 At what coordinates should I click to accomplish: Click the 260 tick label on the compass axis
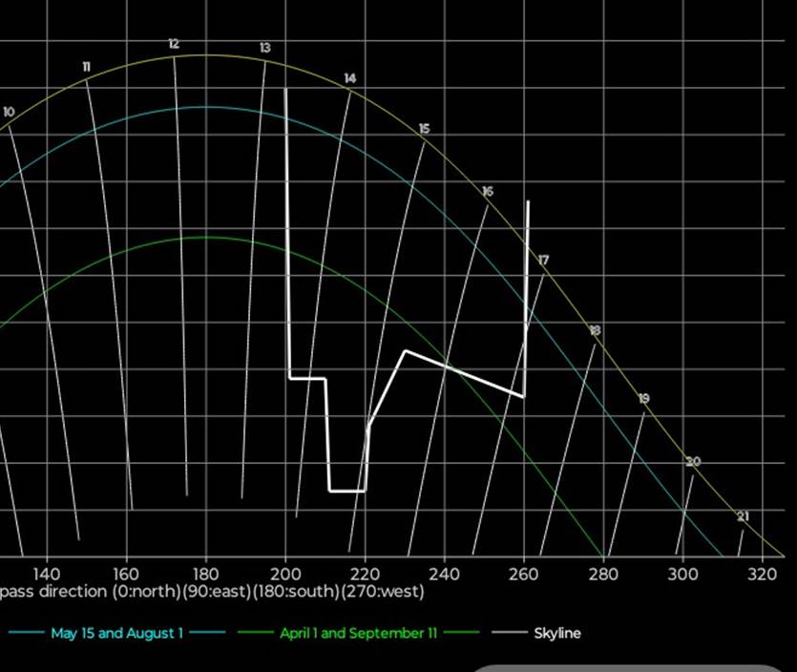[523, 574]
